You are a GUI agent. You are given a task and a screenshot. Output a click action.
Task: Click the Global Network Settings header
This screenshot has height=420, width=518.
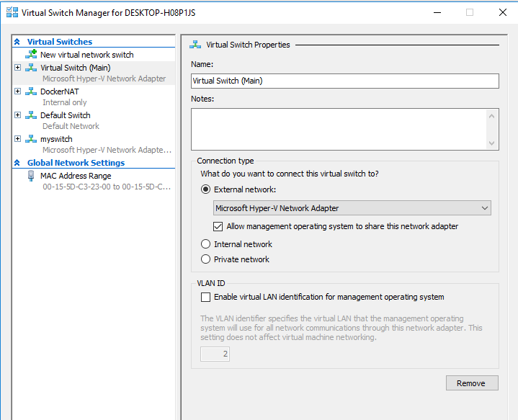pos(76,163)
